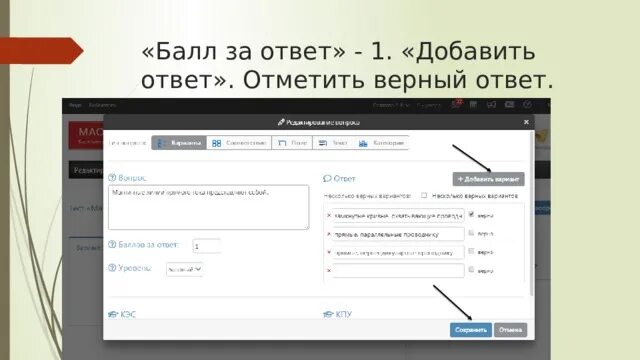The width and height of the screenshot is (640, 360).
Task: Delete the second answer with its red X
Action: point(329,234)
